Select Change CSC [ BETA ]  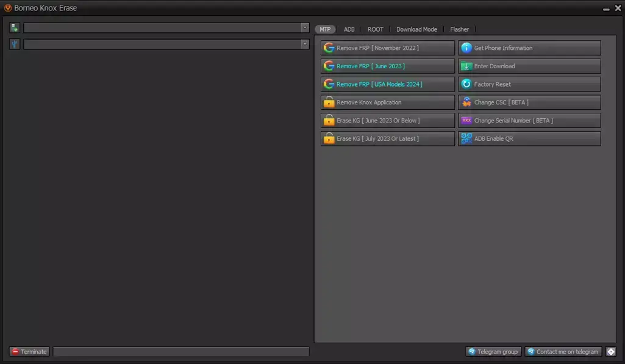[x=529, y=102]
